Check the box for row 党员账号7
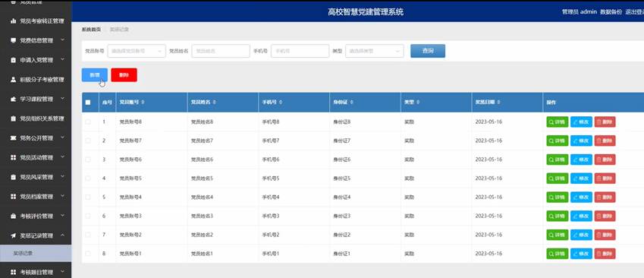The width and height of the screenshot is (644, 278). (x=88, y=141)
